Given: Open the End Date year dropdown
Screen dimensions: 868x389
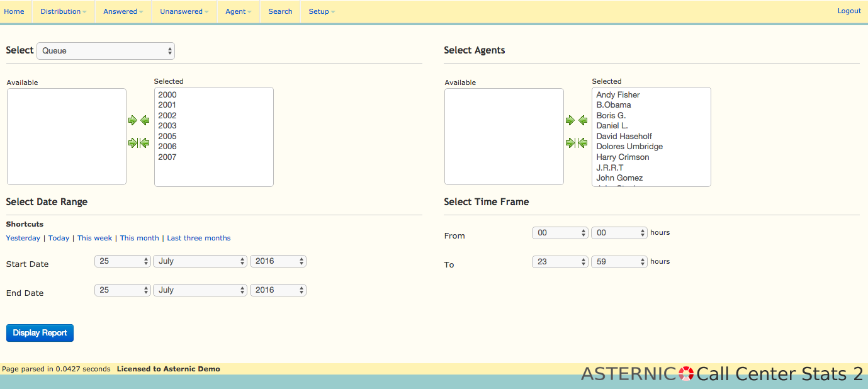Looking at the screenshot, I should 278,290.
